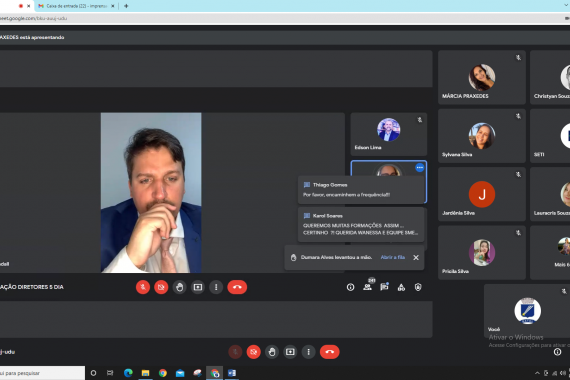The height and width of the screenshot is (380, 570).
Task: Open the activities icon in presented screen
Action: [401, 287]
